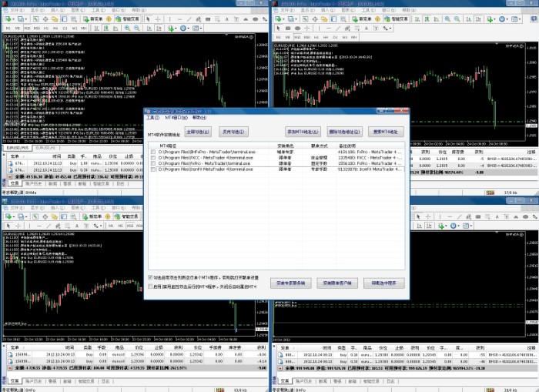Open indicators dropdown in bottom-right MT4 window
539x392 pixels.
click(443, 226)
